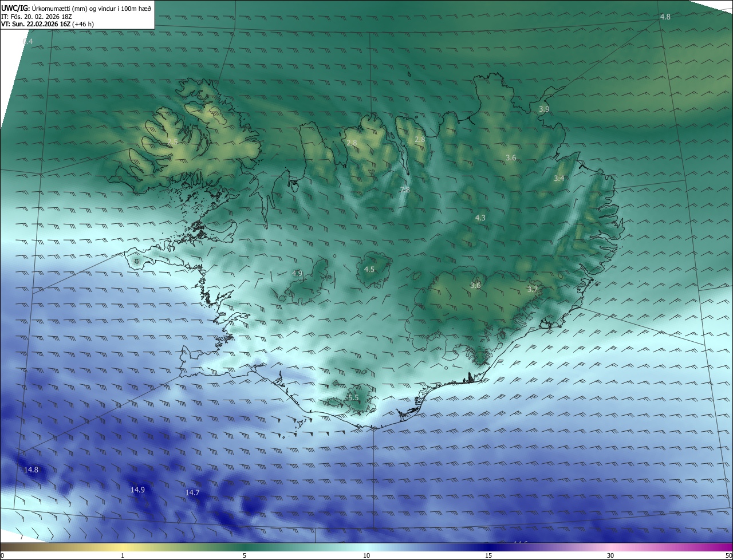
Task: Click the 4.5 value on the glacier
Action: coord(369,269)
